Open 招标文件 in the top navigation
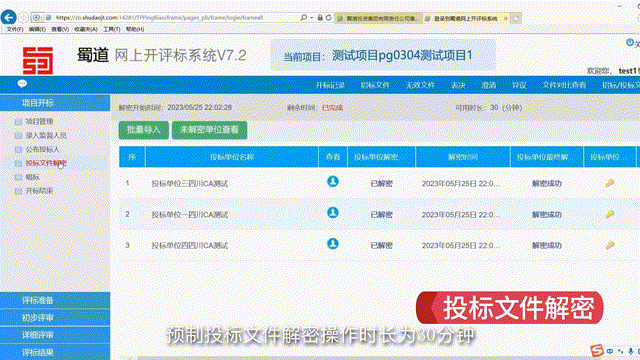This screenshot has height=360, width=640. coord(375,85)
